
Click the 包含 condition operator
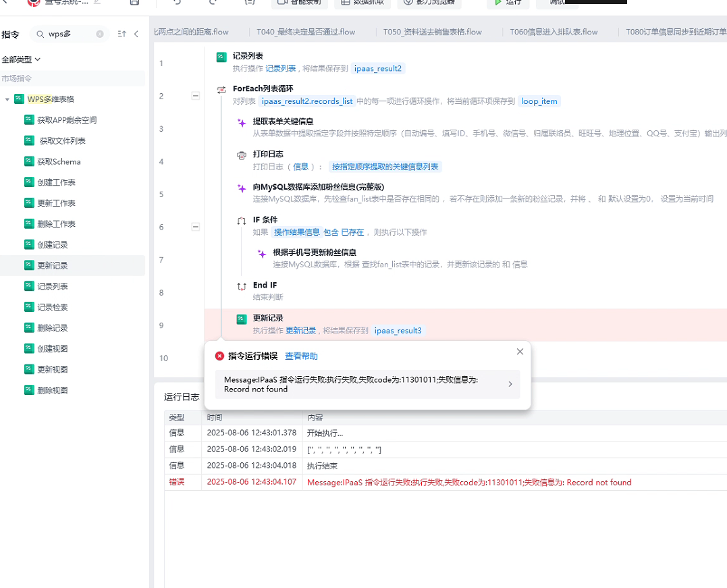331,232
